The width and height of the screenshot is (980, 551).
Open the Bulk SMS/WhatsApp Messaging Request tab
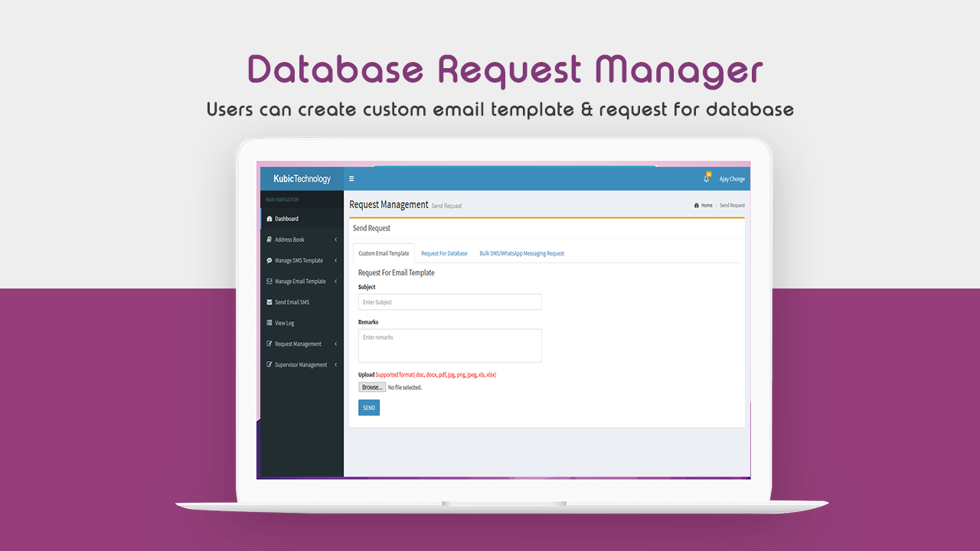pos(522,253)
